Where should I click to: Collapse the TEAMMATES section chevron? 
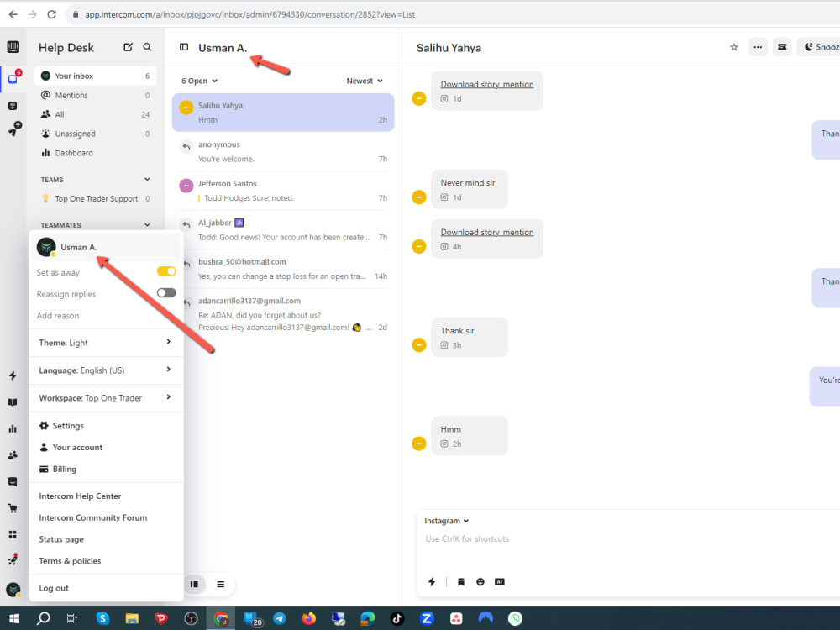pos(147,225)
